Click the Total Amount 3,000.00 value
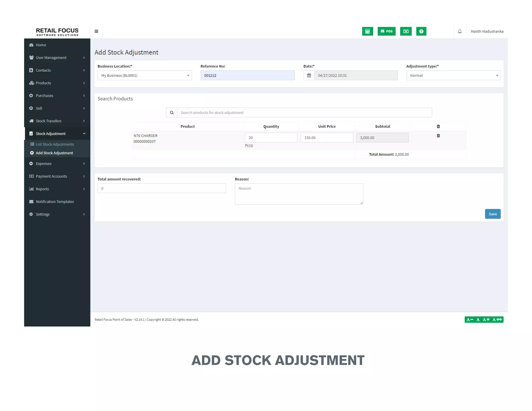This screenshot has width=532, height=411. tap(402, 155)
